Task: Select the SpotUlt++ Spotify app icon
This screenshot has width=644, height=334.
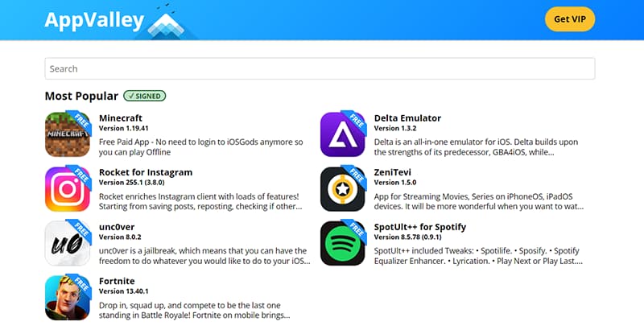Action: click(x=343, y=243)
